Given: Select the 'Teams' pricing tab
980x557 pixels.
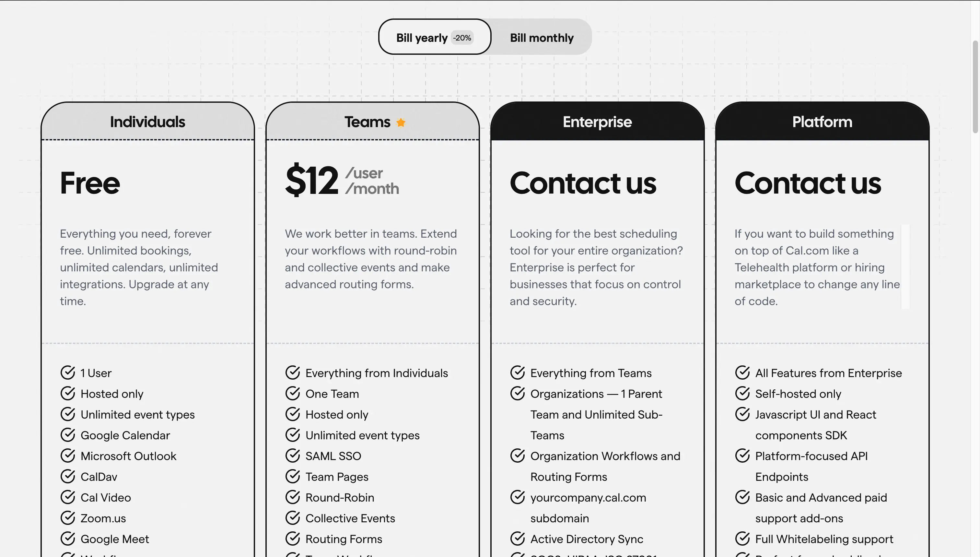Looking at the screenshot, I should [x=372, y=120].
